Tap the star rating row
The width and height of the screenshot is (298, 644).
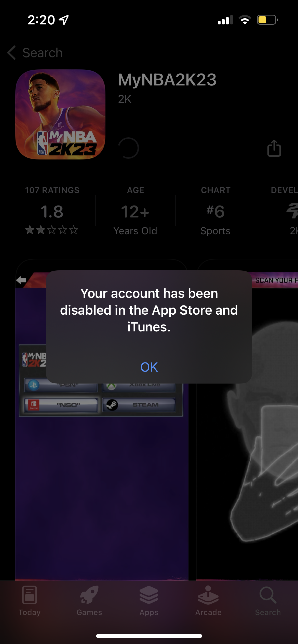[x=52, y=230]
